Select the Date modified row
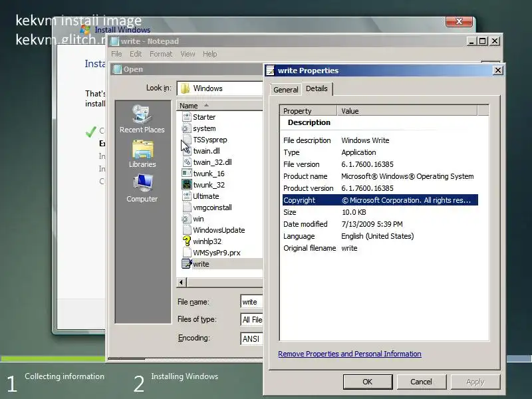This screenshot has height=399, width=532. pyautogui.click(x=380, y=224)
